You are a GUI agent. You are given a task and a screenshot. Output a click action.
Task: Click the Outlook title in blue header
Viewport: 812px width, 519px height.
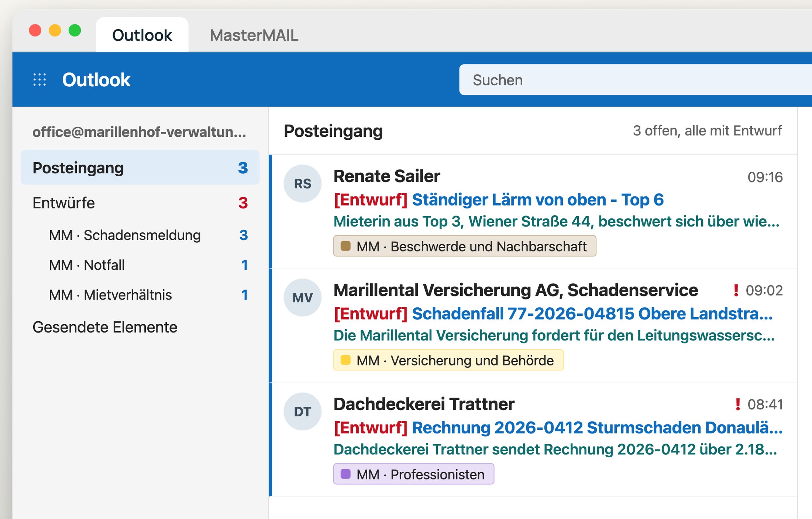click(96, 80)
